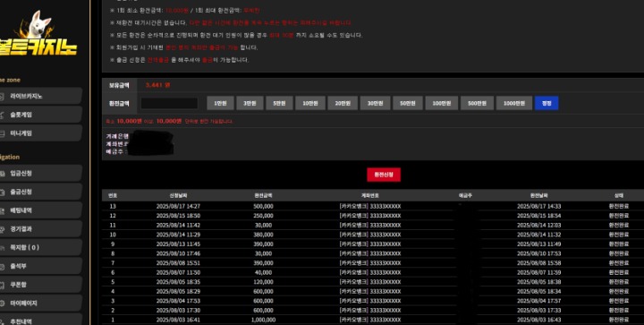The height and width of the screenshot is (325, 644).
Task: Click amount 380,000 in row 10
Action: [x=263, y=235]
